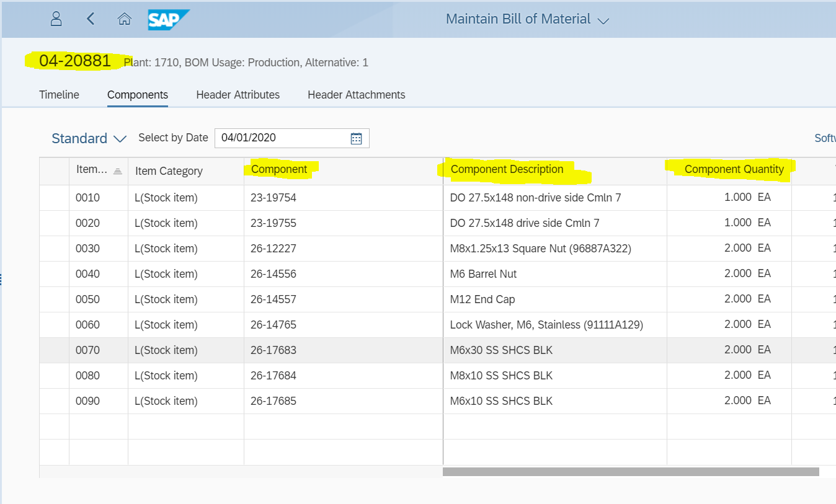Image resolution: width=836 pixels, height=504 pixels.
Task: Click the Component Quantity column header
Action: 734,169
